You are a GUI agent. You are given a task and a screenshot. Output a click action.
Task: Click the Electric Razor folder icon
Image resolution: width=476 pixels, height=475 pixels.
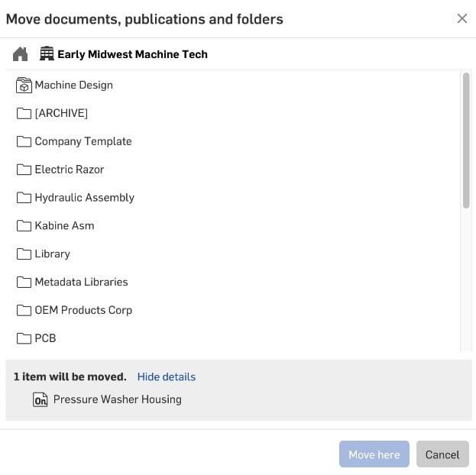[24, 170]
